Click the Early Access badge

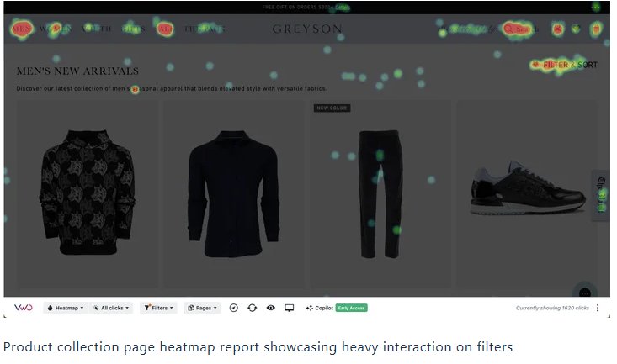click(x=351, y=308)
